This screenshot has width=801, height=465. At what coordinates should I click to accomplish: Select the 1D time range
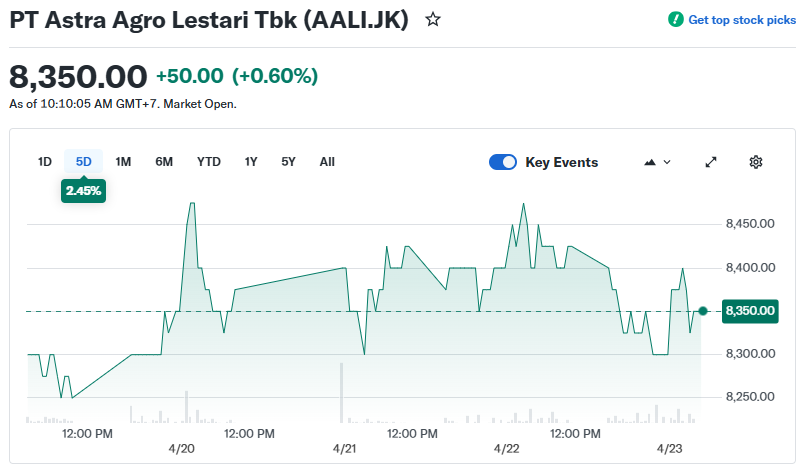tap(45, 162)
